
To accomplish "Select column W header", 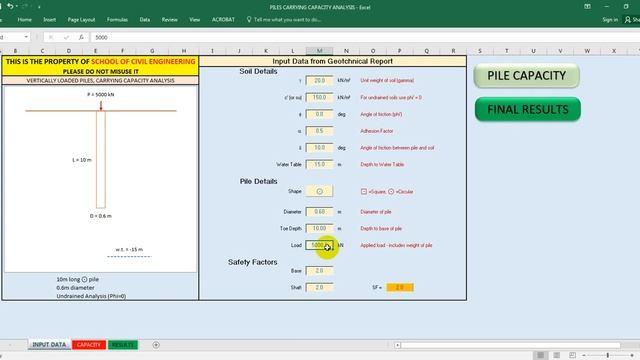I will pos(587,51).
